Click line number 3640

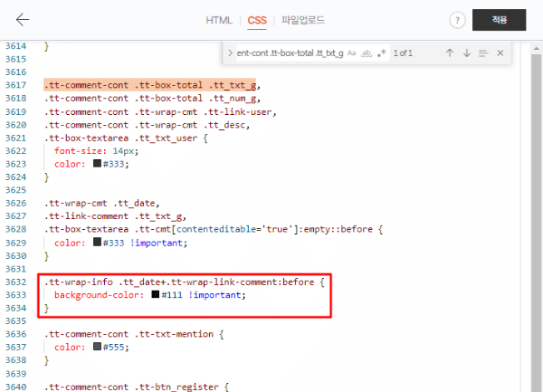(x=16, y=387)
